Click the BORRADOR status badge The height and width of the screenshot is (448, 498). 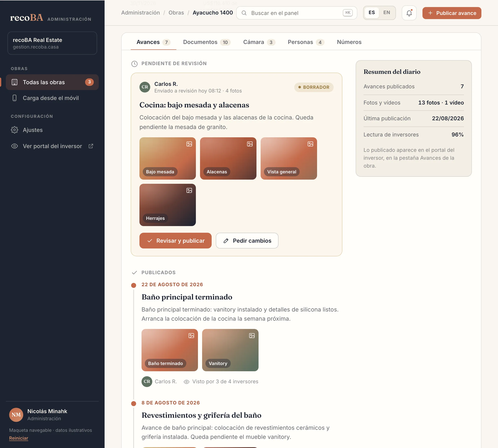[314, 87]
